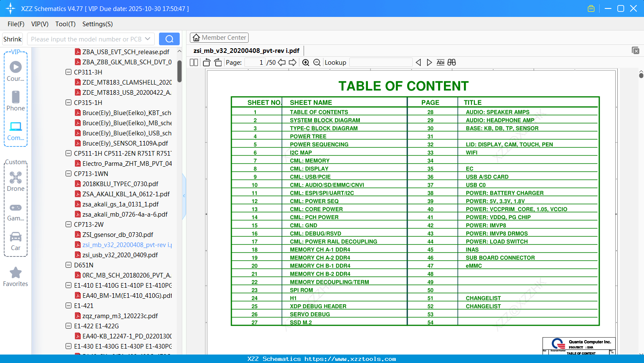Collapse the E1-422 E1-422G tree node
The image size is (644, 363).
coord(69,326)
